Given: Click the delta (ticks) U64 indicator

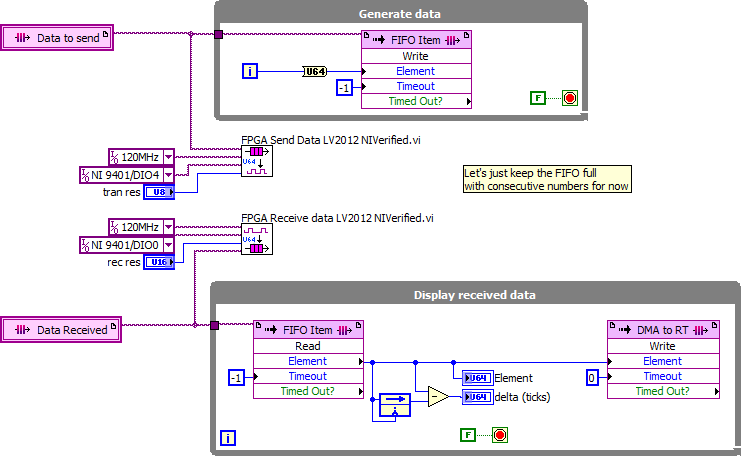Looking at the screenshot, I should pyautogui.click(x=477, y=397).
